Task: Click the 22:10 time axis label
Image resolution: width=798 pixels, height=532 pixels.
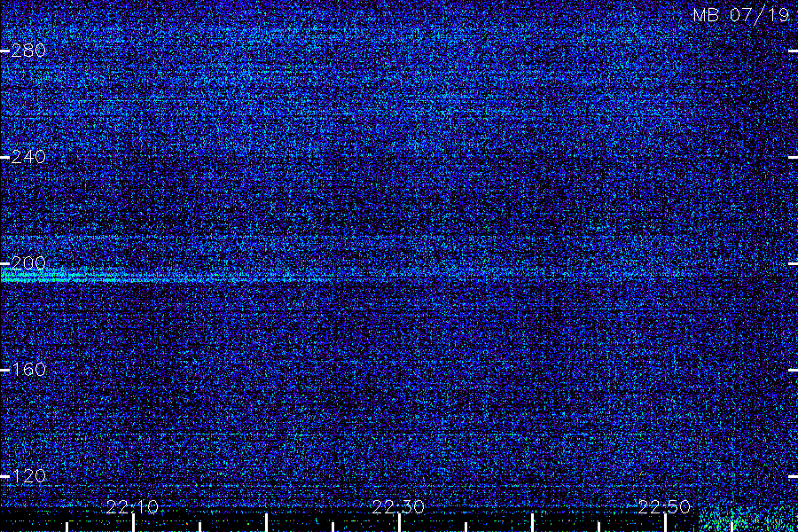Action: 132,507
